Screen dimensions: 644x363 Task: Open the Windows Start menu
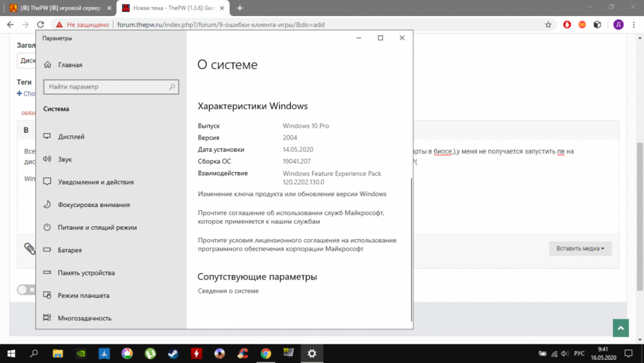point(11,353)
